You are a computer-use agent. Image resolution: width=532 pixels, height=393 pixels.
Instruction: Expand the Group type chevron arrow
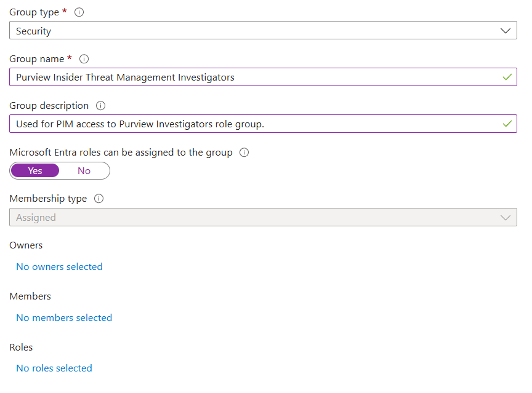pyautogui.click(x=506, y=31)
